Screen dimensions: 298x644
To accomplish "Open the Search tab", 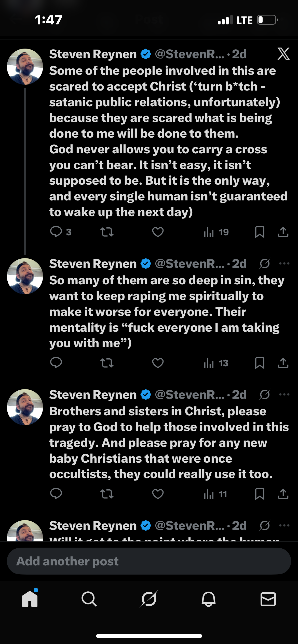I will coord(89,599).
